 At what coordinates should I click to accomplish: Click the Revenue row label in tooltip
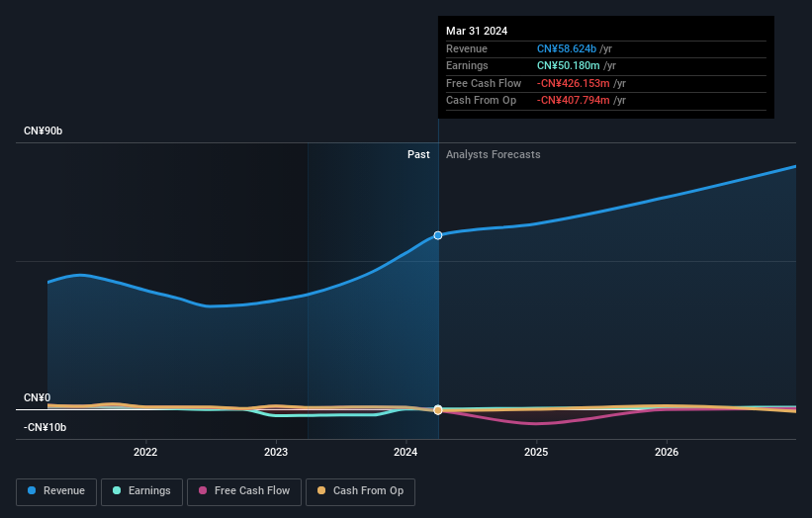(467, 48)
